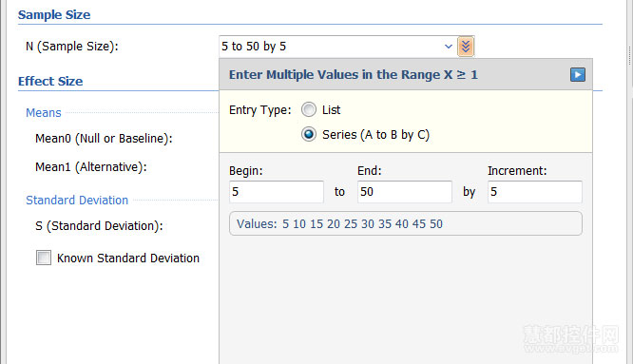Click the S (Standard Deviation) label
Image resolution: width=633 pixels, height=364 pixels.
pyautogui.click(x=99, y=226)
